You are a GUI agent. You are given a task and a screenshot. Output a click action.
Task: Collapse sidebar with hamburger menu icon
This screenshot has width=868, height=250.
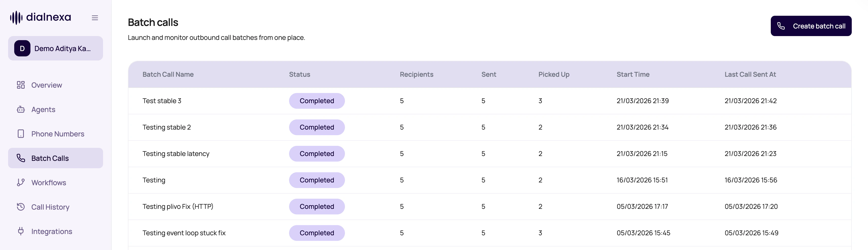click(95, 18)
